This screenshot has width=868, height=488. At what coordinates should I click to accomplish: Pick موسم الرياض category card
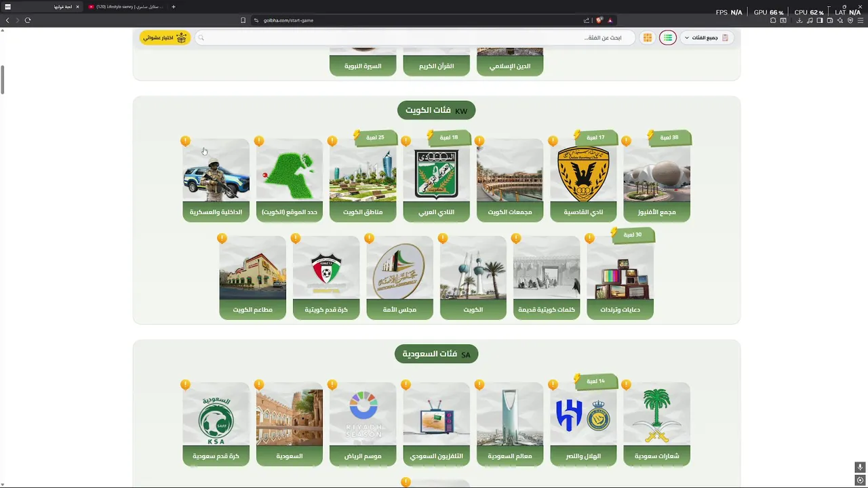click(363, 425)
